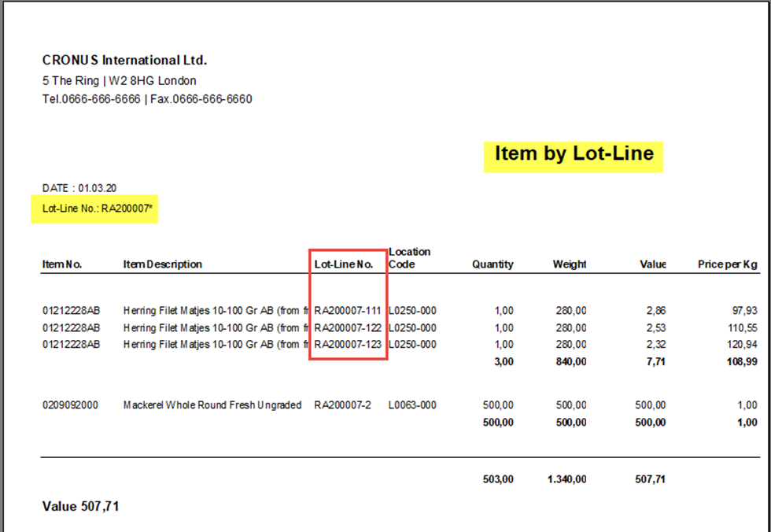Click the RA200007-2 lot-line entry
Viewport: 771px width, 532px height.
point(342,405)
